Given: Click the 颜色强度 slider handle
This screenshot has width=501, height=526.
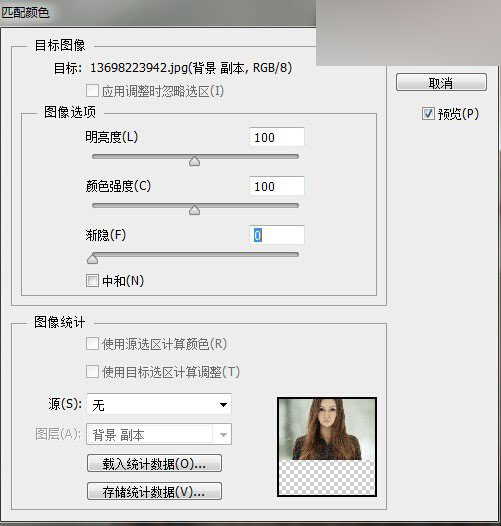Looking at the screenshot, I should (195, 210).
